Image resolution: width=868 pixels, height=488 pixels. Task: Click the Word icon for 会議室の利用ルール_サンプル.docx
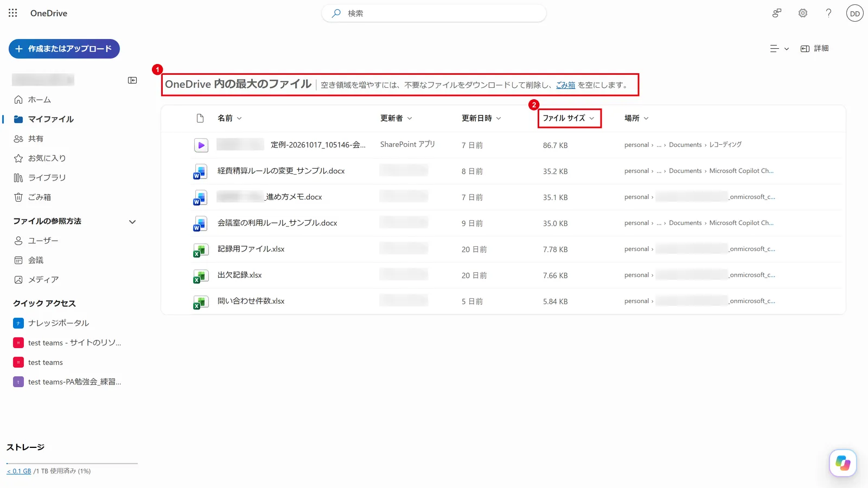click(x=200, y=223)
